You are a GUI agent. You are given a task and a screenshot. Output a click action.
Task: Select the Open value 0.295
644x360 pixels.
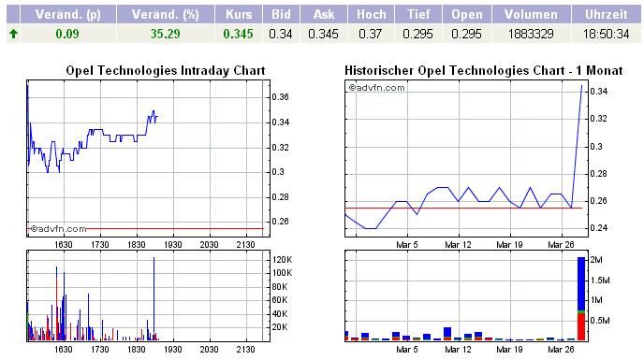466,34
